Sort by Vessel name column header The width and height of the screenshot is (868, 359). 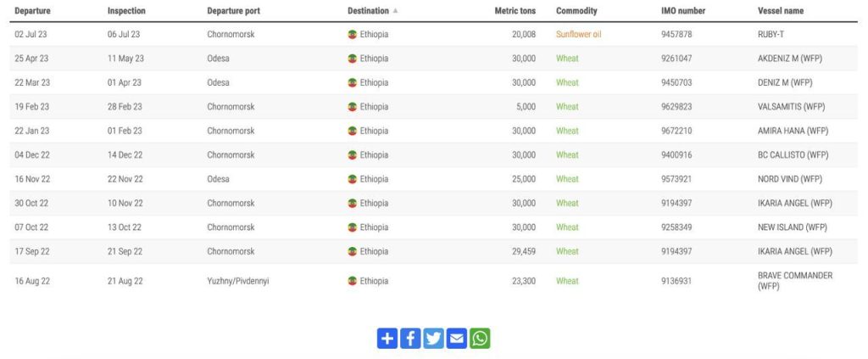pos(781,10)
